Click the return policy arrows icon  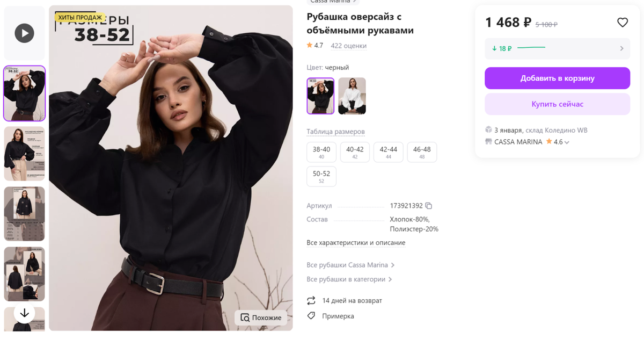[x=311, y=300]
